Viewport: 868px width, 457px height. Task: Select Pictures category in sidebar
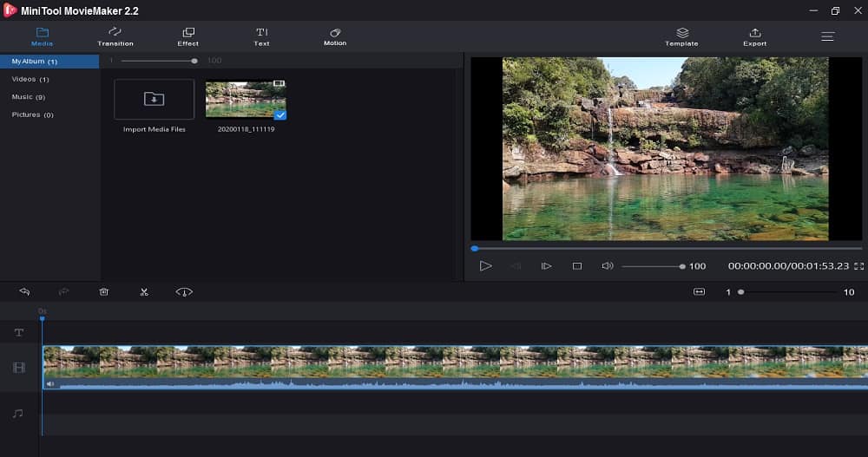pyautogui.click(x=33, y=114)
